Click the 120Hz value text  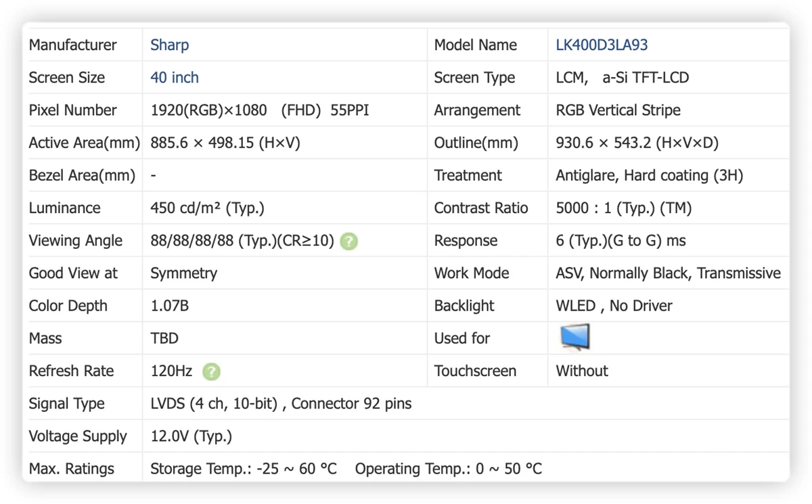point(171,371)
